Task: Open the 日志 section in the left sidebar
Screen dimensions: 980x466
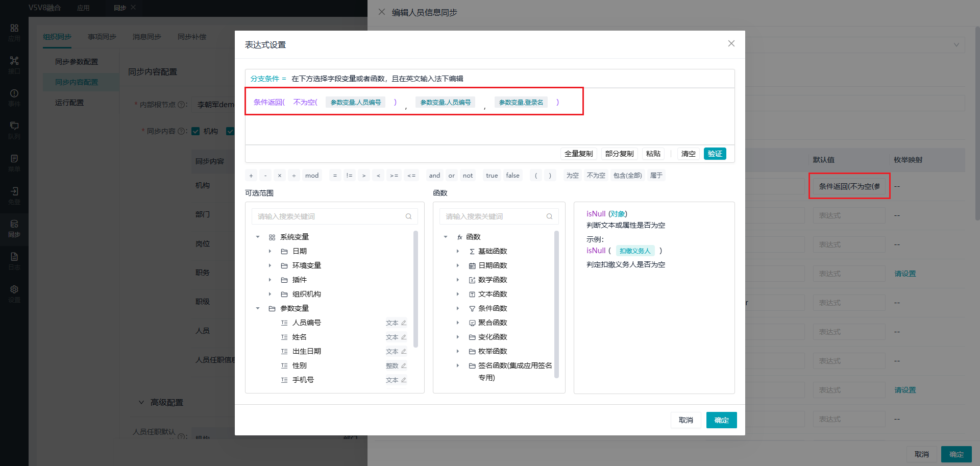Action: 14,261
